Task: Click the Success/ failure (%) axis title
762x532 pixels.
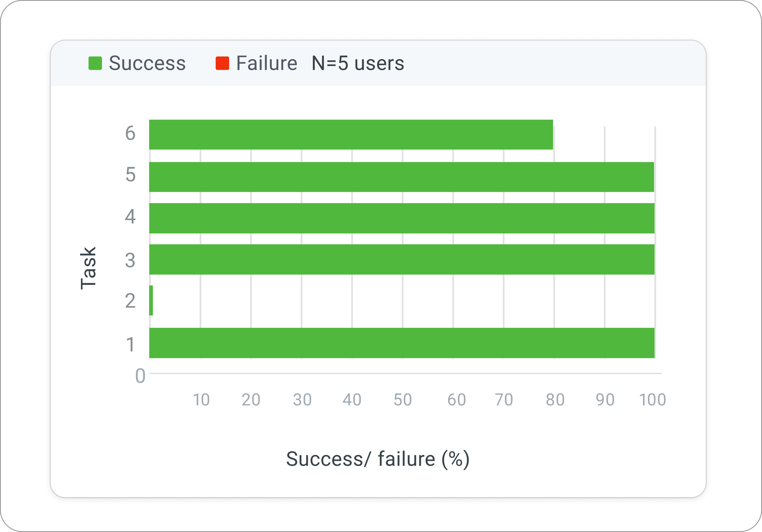Action: [378, 459]
